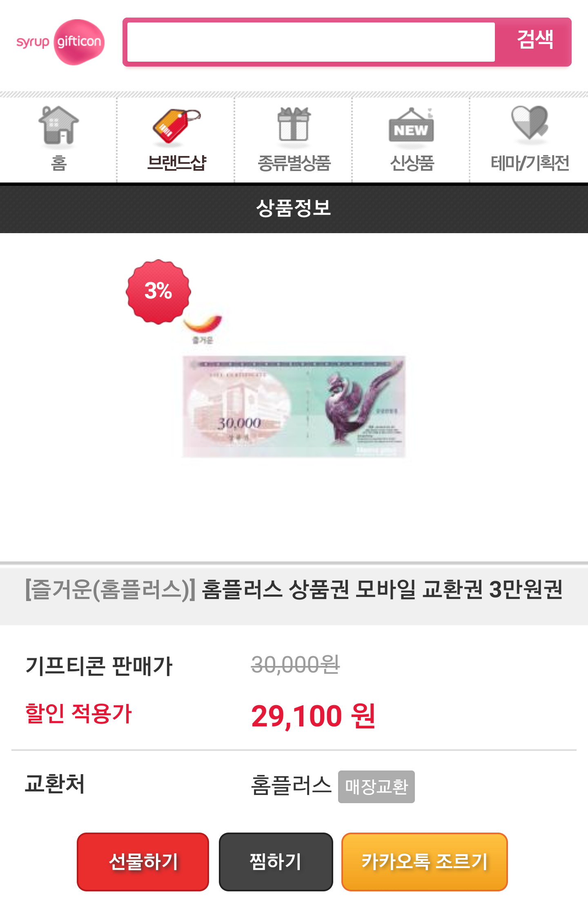The image size is (588, 913).
Task: Click the 선물하기 gift button
Action: 143,862
